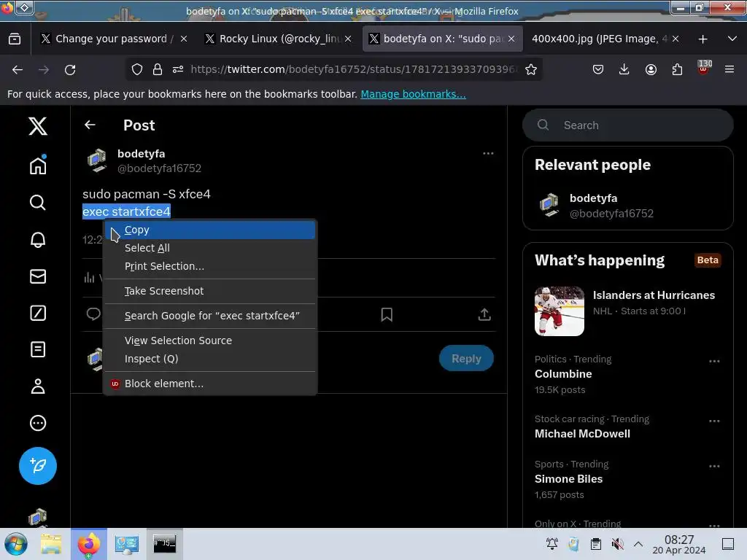Close the Rocky Linux tab
The image size is (747, 560).
[348, 39]
